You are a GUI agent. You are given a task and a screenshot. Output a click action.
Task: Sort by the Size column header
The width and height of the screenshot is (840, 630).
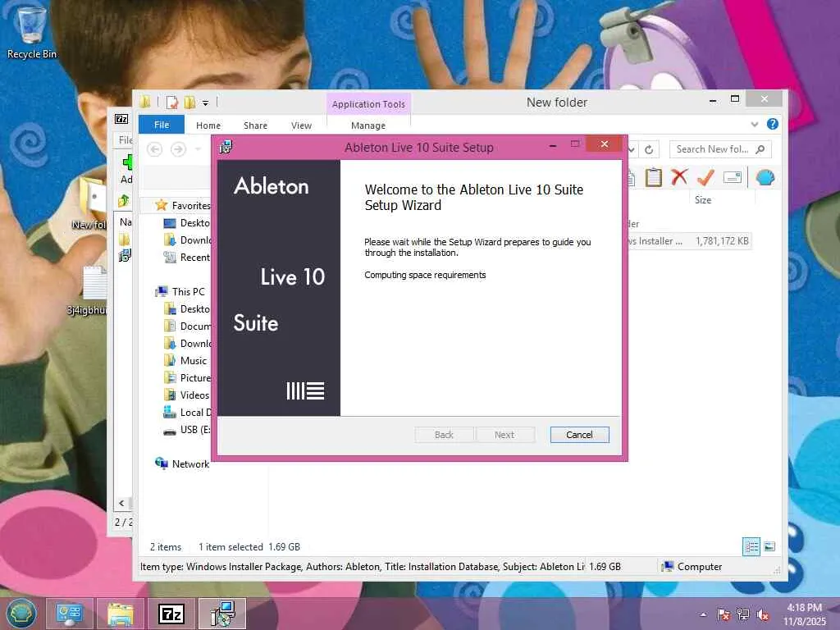pos(703,200)
